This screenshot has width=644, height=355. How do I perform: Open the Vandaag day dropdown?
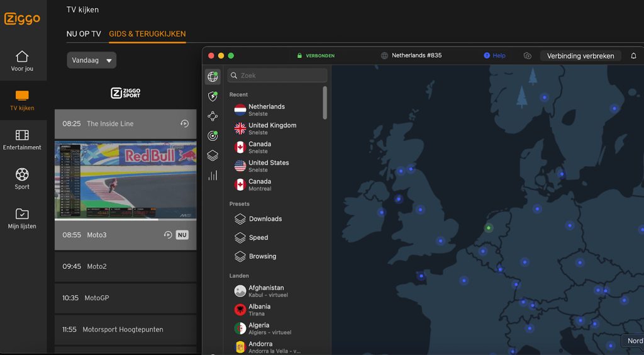click(x=92, y=60)
